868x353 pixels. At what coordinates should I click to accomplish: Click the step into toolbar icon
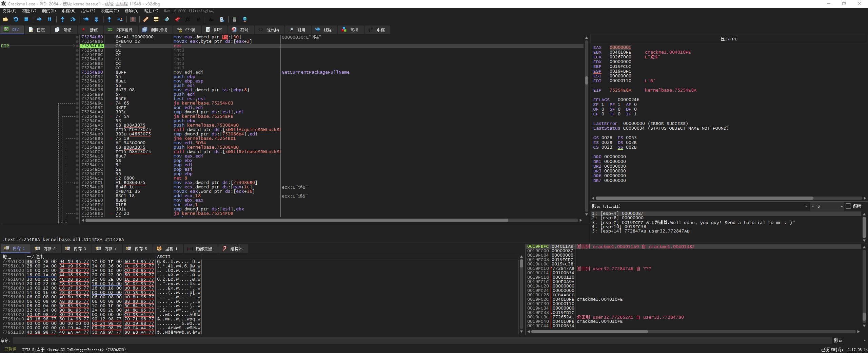click(x=62, y=19)
